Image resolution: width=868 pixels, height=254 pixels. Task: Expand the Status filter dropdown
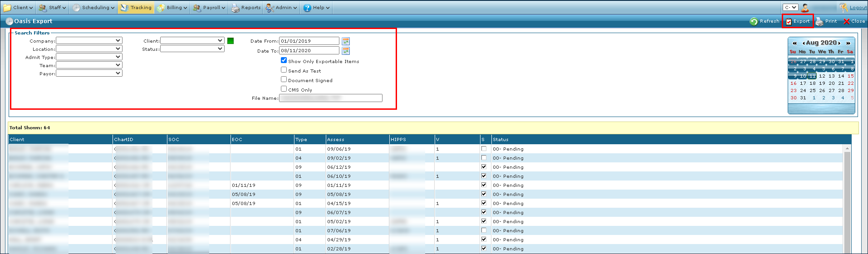click(192, 49)
